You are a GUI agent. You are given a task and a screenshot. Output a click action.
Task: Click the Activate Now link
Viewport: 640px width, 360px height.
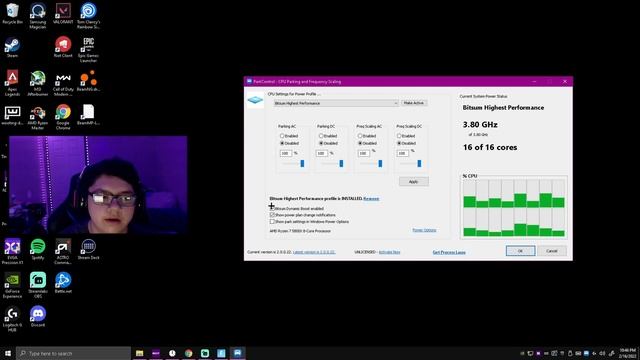[389, 252]
